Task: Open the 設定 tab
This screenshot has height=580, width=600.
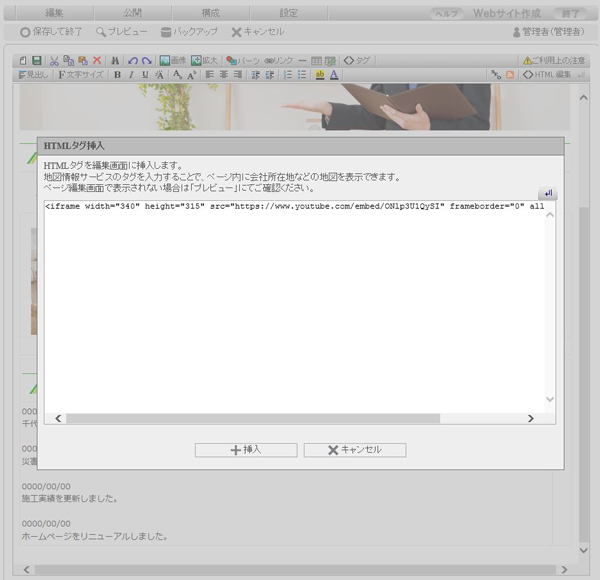Action: 289,13
